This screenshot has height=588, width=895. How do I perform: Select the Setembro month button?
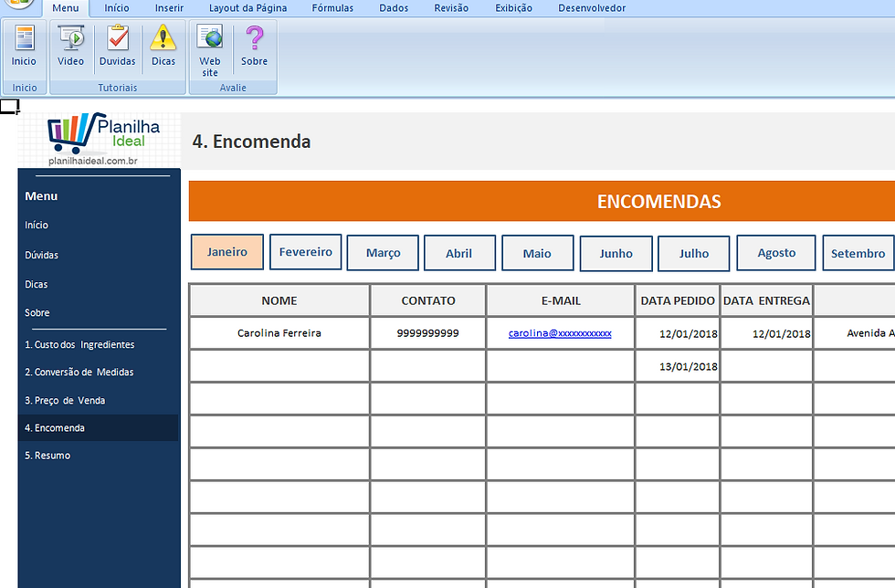click(x=858, y=253)
